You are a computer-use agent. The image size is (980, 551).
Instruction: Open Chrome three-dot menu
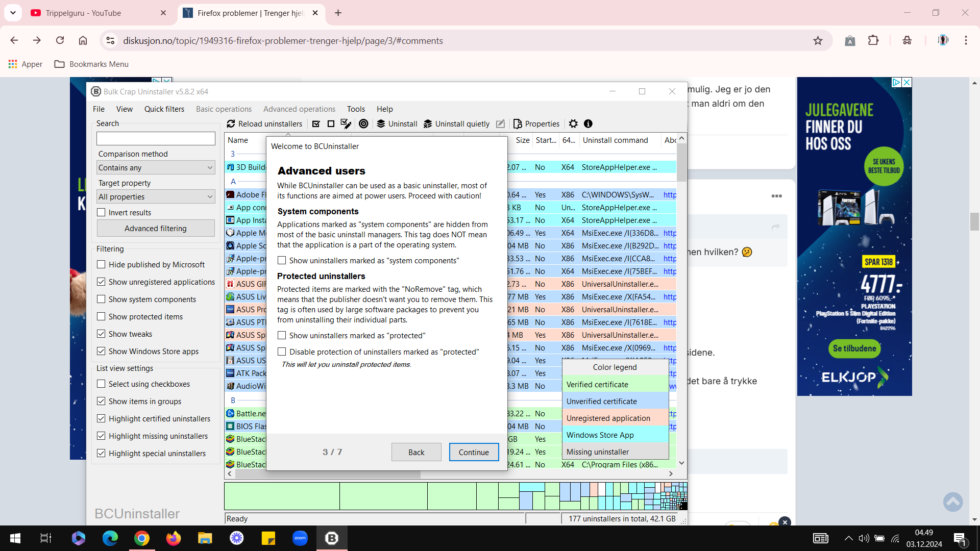966,40
